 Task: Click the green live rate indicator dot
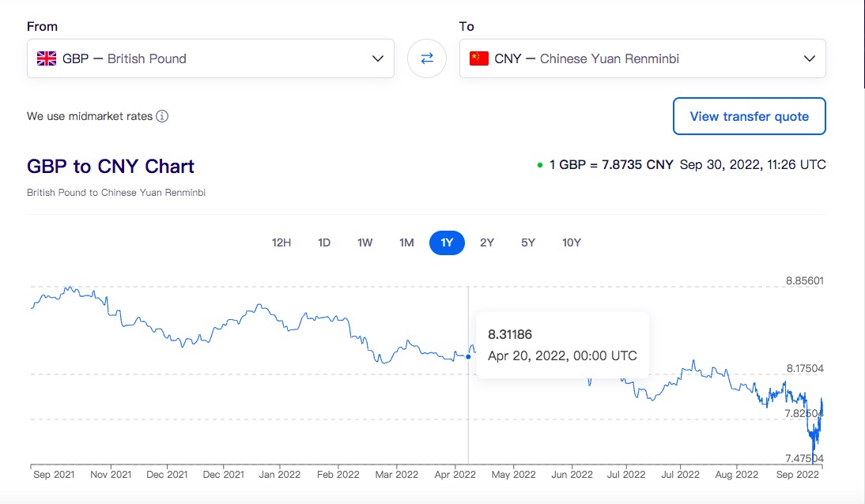pyautogui.click(x=540, y=165)
